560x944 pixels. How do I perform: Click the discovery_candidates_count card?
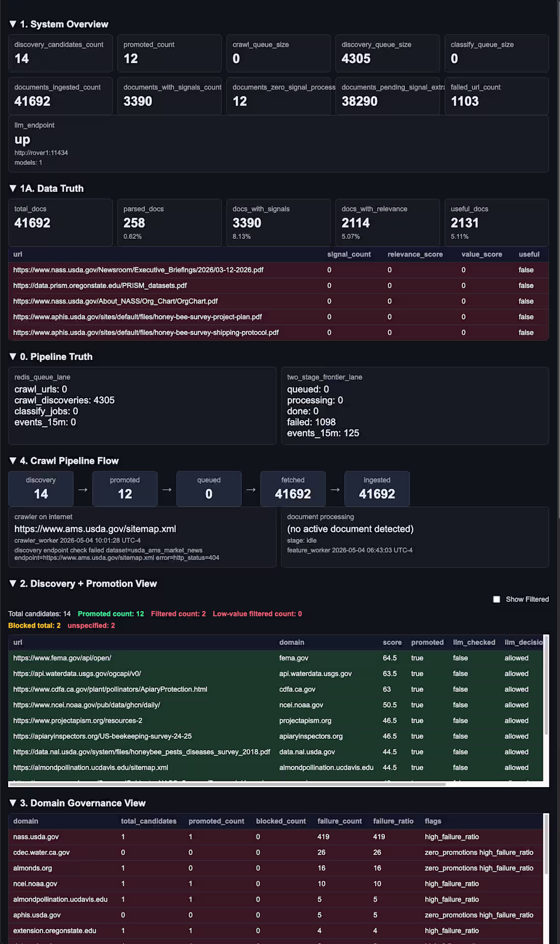(x=60, y=53)
